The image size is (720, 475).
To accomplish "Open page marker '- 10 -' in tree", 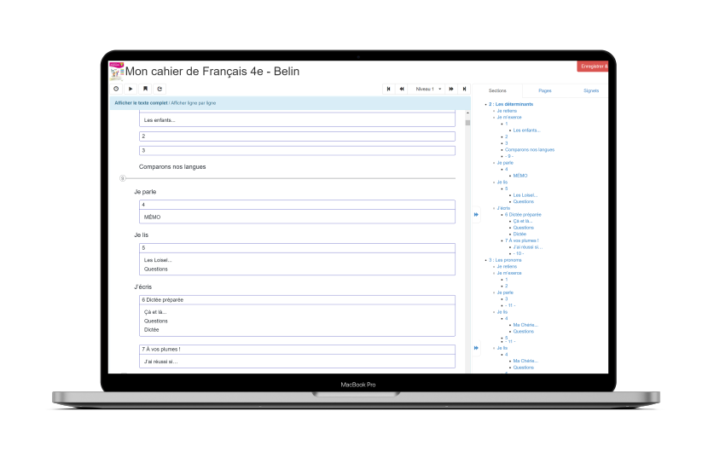I will pos(519,254).
